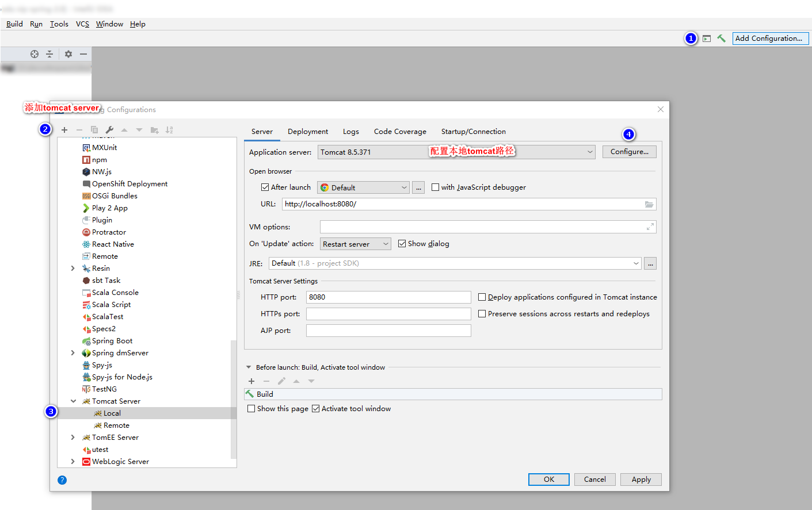Open the Application server Tomcat dropdown
Viewport: 812px width, 510px height.
456,152
